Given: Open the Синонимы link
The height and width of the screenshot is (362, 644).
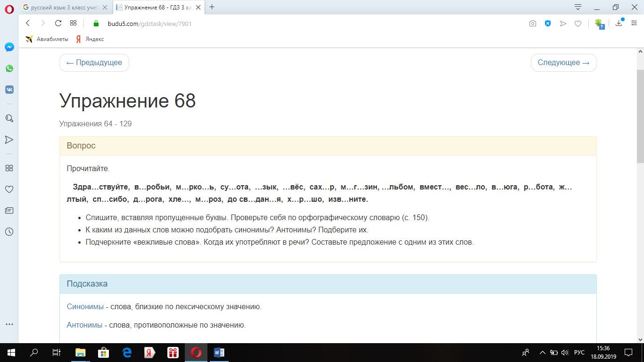Looking at the screenshot, I should pos(85,307).
